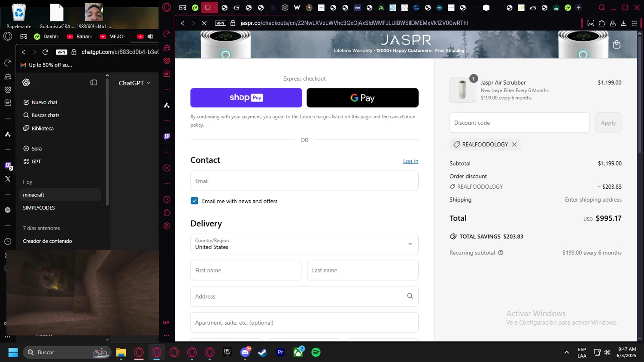
Task: Open Biblioteca in ChatGPT sidebar
Action: coord(60,128)
